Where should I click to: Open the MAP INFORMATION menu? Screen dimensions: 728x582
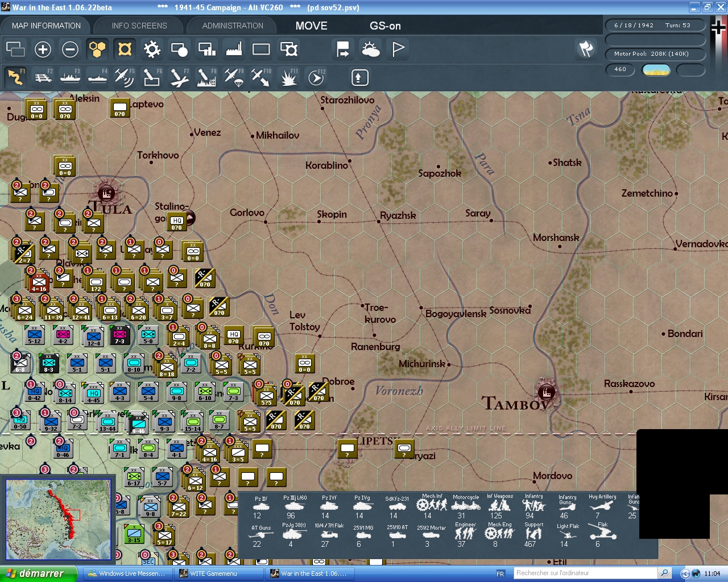(x=45, y=26)
